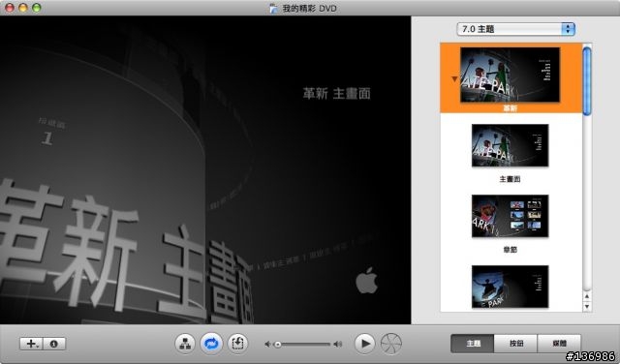Zoom the window with green button
The height and width of the screenshot is (364, 620).
[x=37, y=8]
